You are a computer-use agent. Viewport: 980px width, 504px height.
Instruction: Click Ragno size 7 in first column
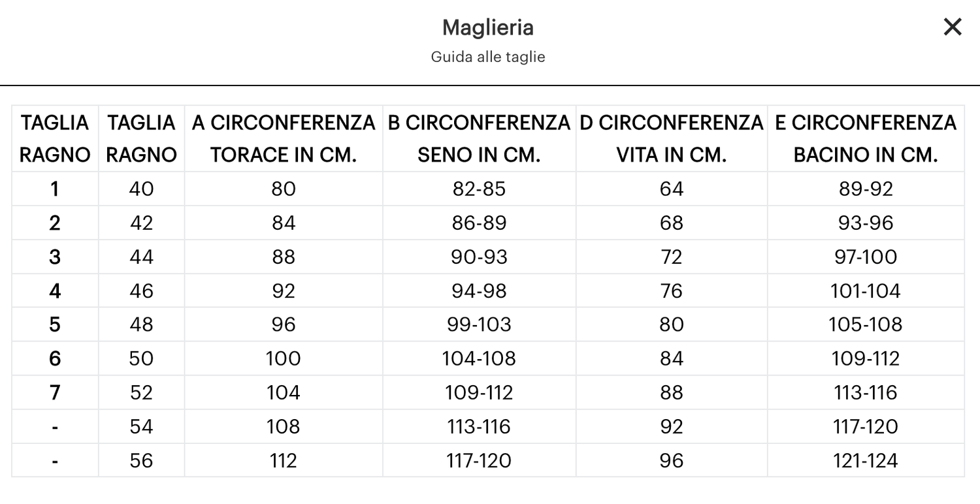click(55, 392)
